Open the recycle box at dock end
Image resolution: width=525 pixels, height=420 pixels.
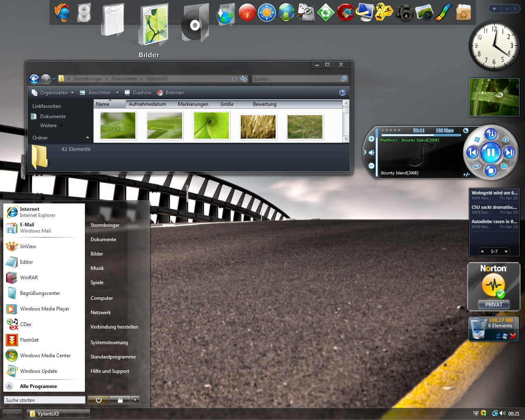point(463,13)
